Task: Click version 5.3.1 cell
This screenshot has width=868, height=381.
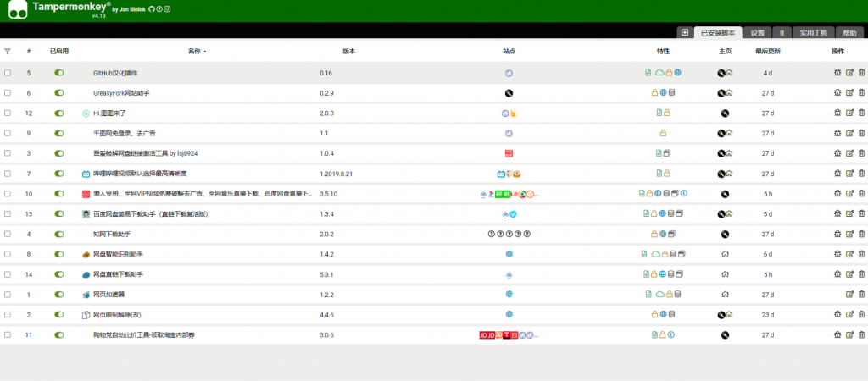Action: pyautogui.click(x=325, y=274)
